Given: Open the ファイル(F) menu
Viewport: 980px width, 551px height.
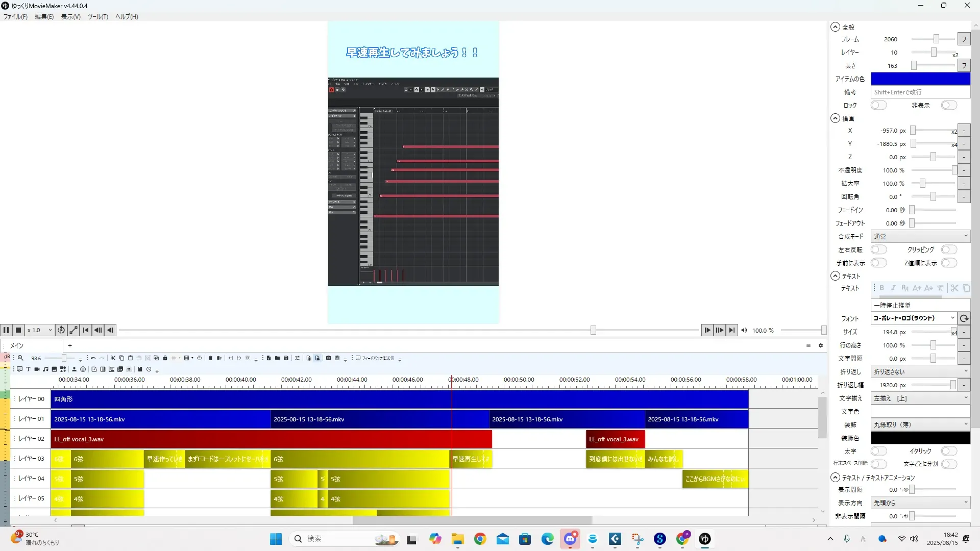Looking at the screenshot, I should click(15, 16).
